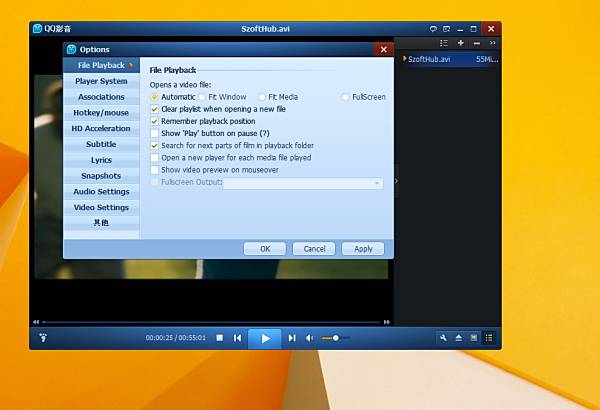
Task: Open the wrench toolbox icon
Action: [x=443, y=338]
